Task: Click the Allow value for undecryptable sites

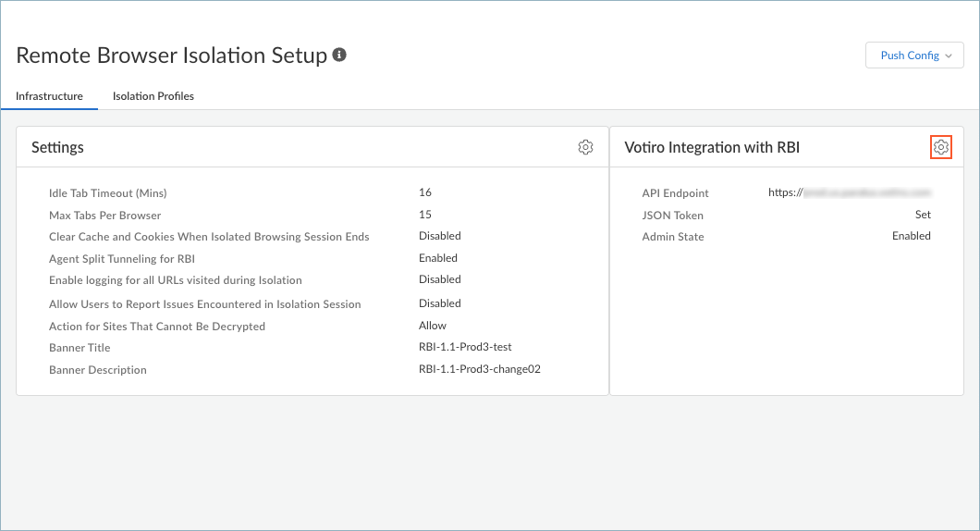Action: (433, 326)
